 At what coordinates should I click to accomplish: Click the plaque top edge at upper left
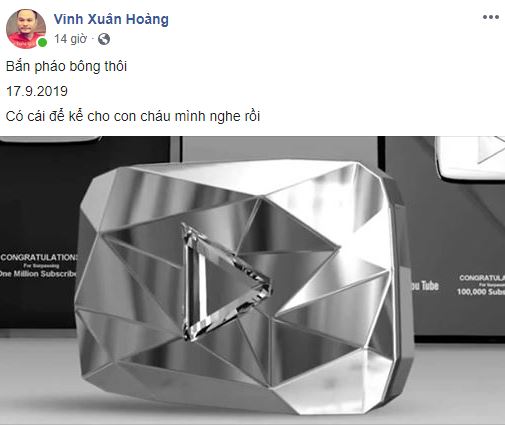tap(50, 139)
